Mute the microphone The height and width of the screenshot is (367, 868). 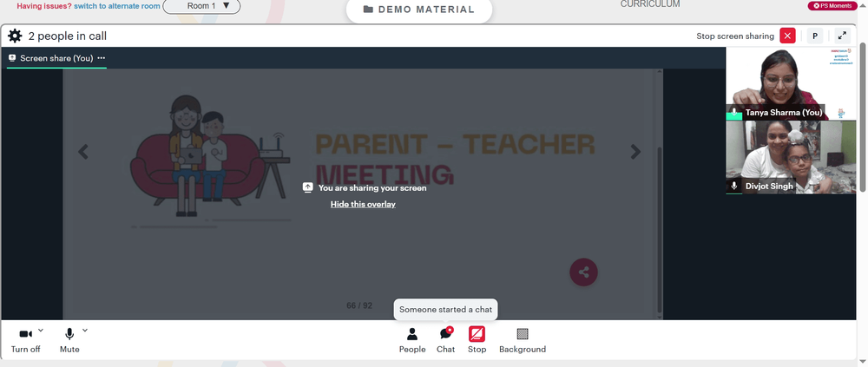pyautogui.click(x=69, y=340)
